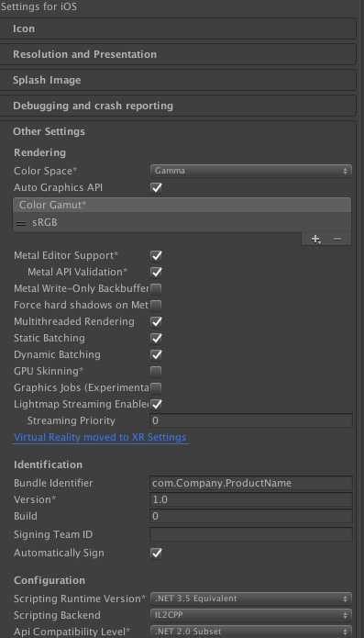Open the Scripting Backend dropdown
This screenshot has width=364, height=638.
pyautogui.click(x=250, y=615)
